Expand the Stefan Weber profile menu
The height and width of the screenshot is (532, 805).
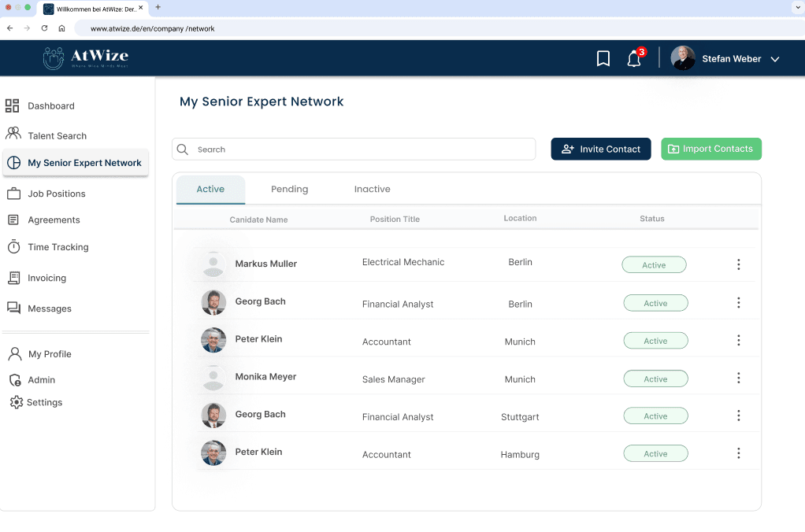726,58
